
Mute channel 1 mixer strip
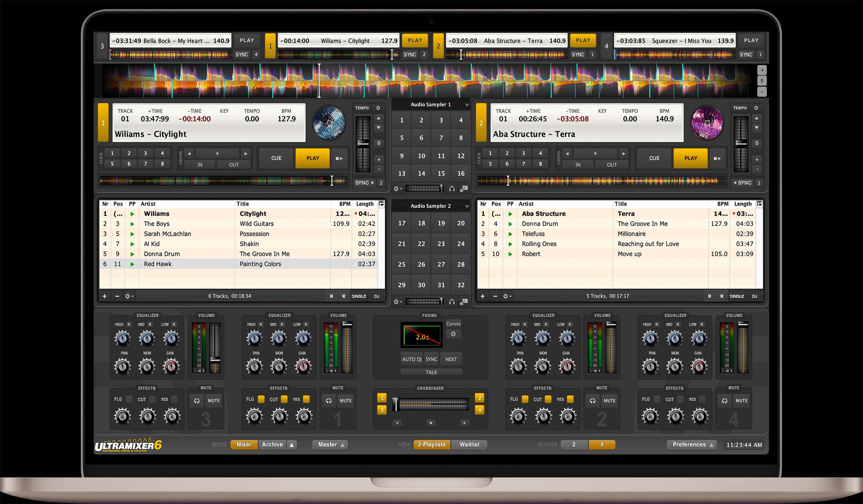pos(346,400)
